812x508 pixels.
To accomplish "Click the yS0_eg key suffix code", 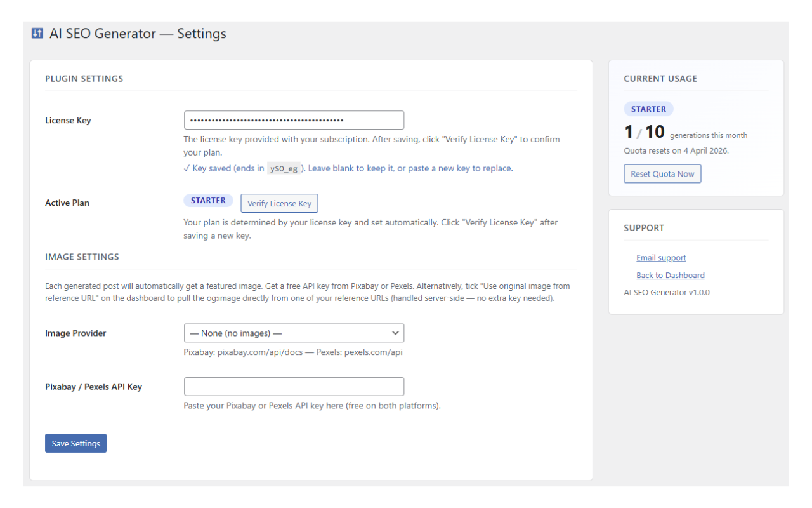I will coord(284,168).
